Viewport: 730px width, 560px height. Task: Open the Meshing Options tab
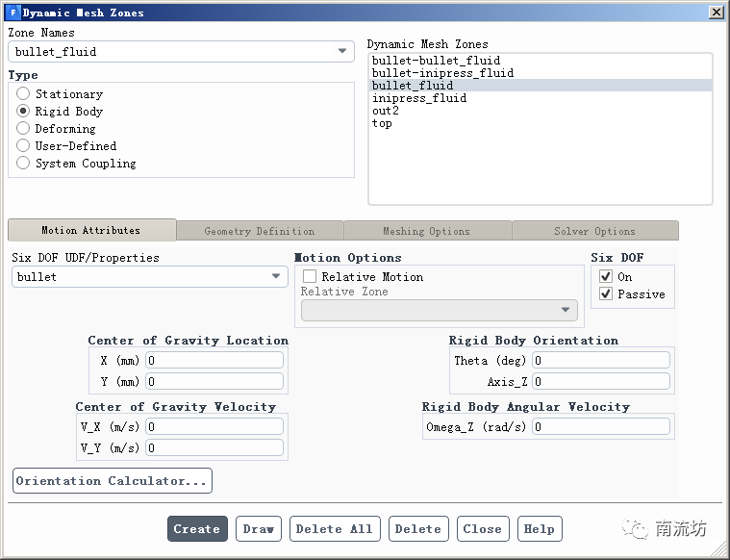pos(426,231)
